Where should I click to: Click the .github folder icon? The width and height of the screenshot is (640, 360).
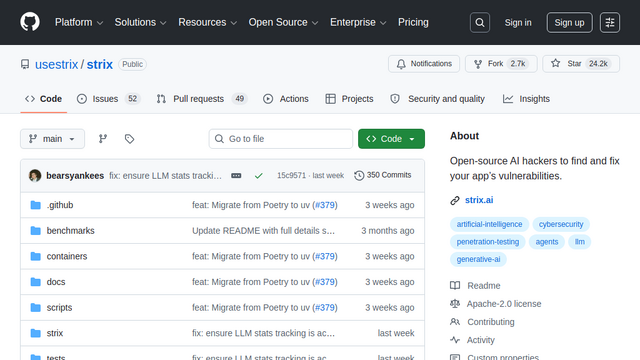pos(36,205)
